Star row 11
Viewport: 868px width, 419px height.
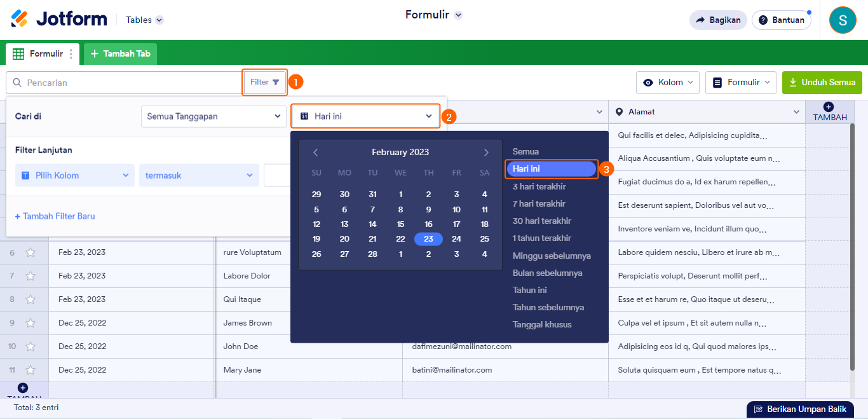click(x=31, y=370)
